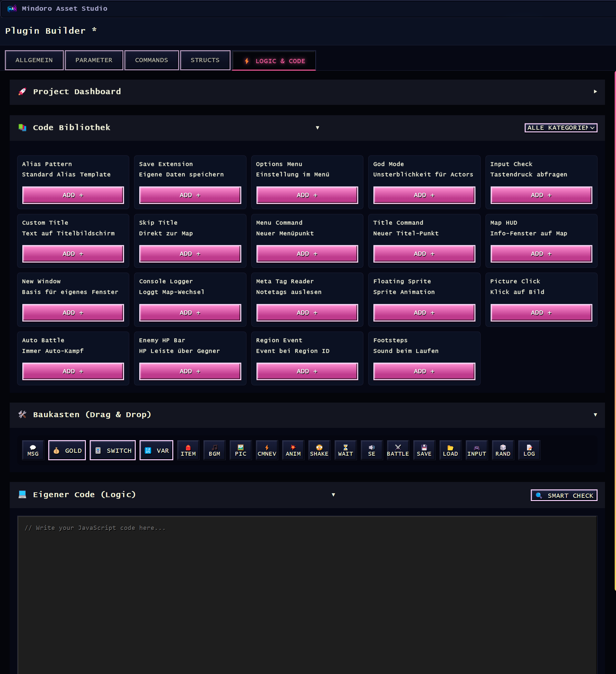Add the Alias Pattern snippet
Viewport: 616px width, 674px height.
[73, 195]
